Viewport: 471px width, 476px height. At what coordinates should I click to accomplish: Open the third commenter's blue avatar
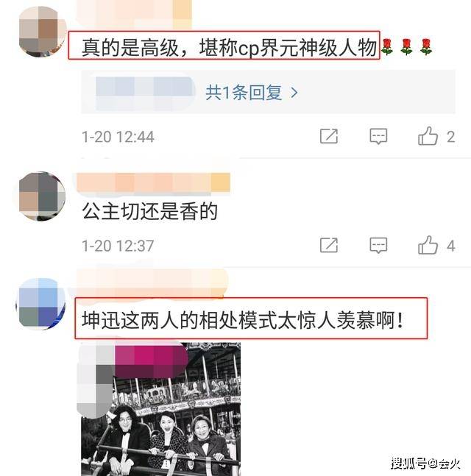41,303
